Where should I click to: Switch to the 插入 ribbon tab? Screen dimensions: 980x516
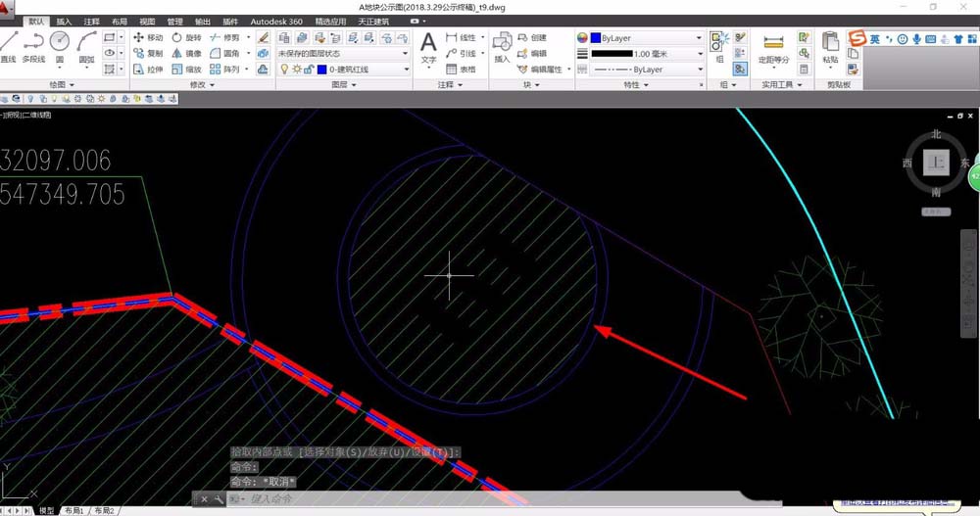pos(64,22)
